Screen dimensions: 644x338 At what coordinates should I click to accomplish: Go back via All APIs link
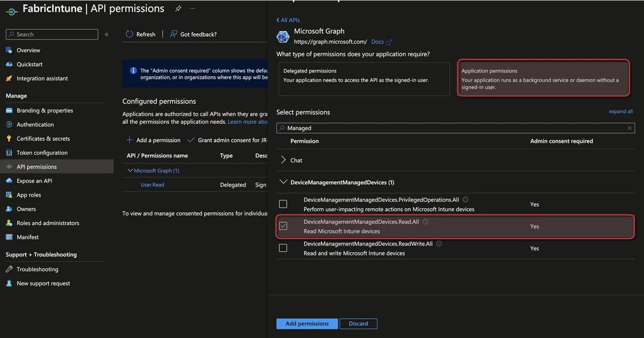pos(288,20)
